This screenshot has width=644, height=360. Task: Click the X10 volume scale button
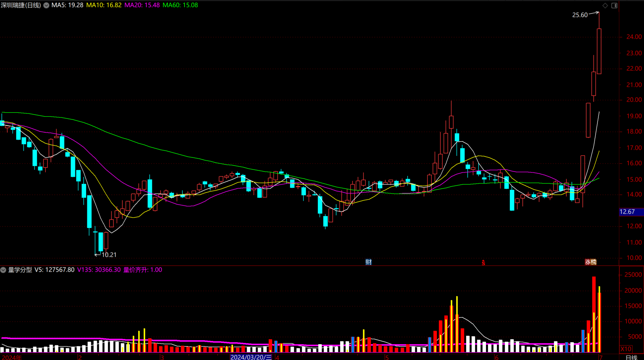click(x=626, y=349)
